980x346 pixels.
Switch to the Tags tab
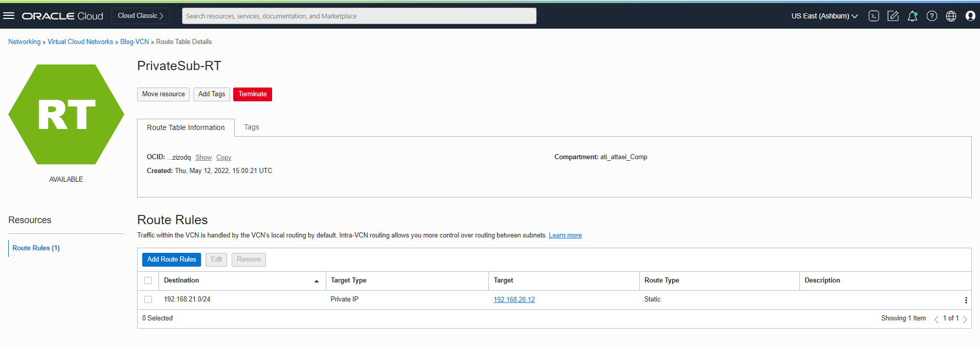(x=251, y=127)
